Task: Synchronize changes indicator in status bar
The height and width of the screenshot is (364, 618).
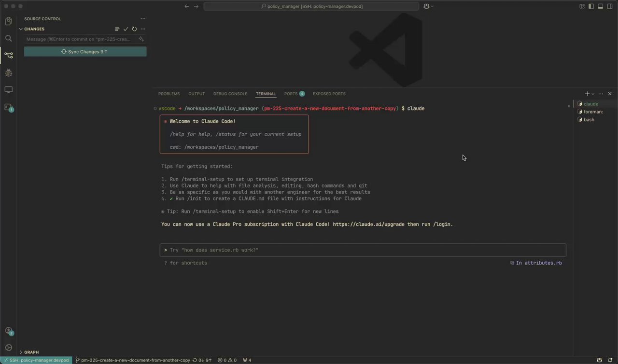Action: tap(202, 360)
